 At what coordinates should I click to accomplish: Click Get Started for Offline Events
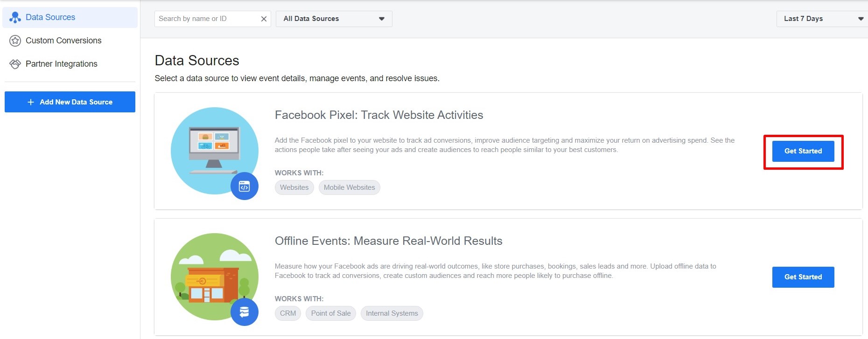[803, 277]
